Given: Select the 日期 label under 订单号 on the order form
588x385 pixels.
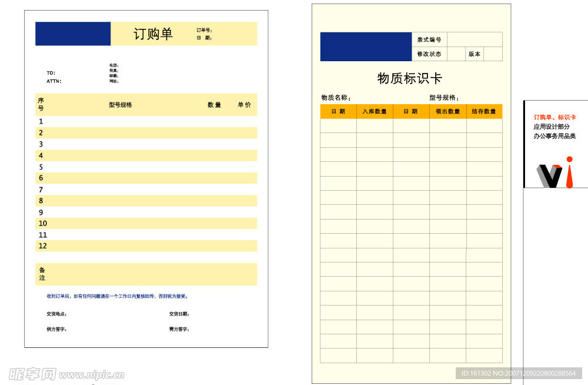Looking at the screenshot, I should tap(205, 38).
